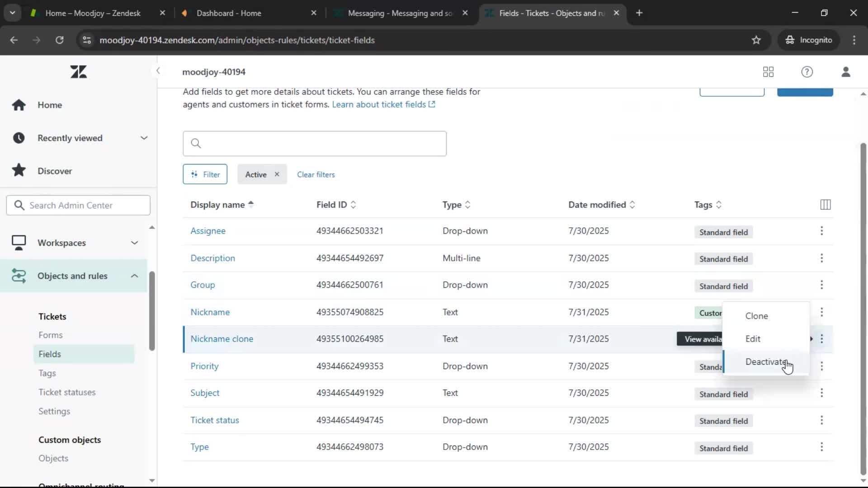This screenshot has height=488, width=868.
Task: Sort the table by Tags
Action: [x=708, y=205]
